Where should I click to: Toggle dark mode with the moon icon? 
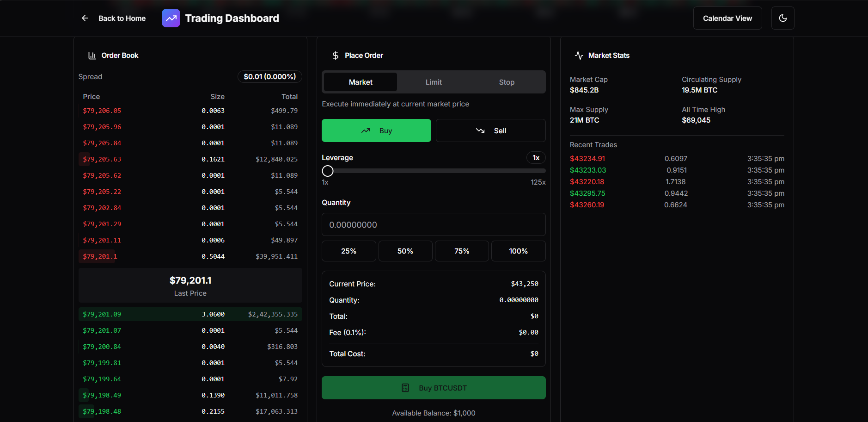tap(782, 18)
